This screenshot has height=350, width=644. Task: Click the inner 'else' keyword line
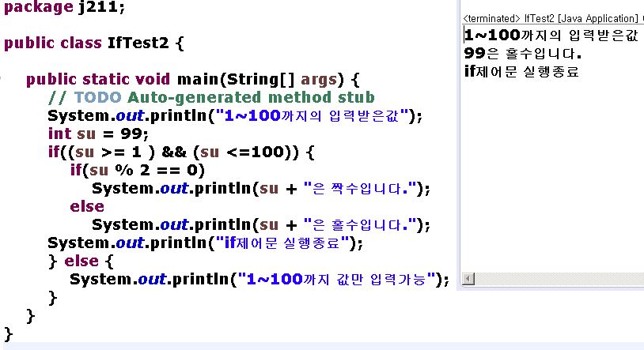pyautogui.click(x=87, y=206)
